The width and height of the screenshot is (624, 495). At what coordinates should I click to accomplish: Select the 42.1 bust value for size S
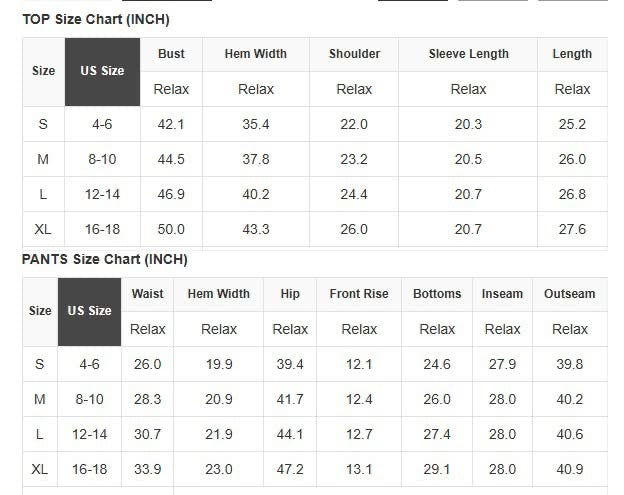click(x=171, y=125)
